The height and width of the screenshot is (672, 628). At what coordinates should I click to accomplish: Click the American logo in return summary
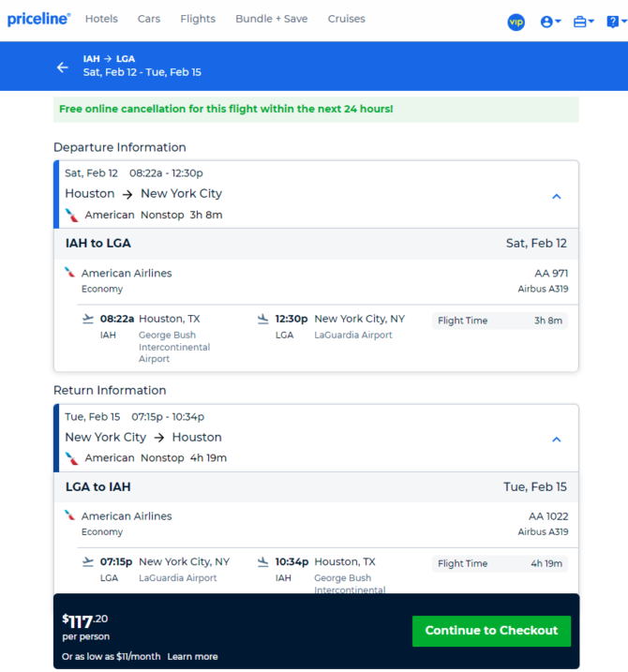tap(71, 458)
